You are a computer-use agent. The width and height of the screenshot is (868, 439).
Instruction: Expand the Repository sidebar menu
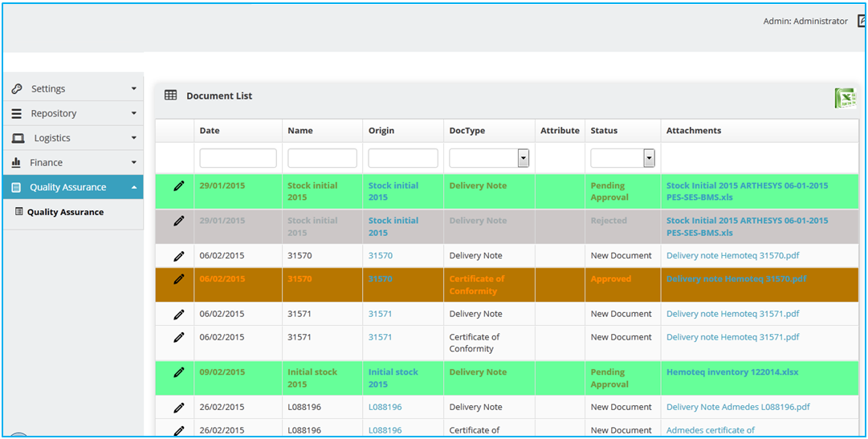click(72, 114)
